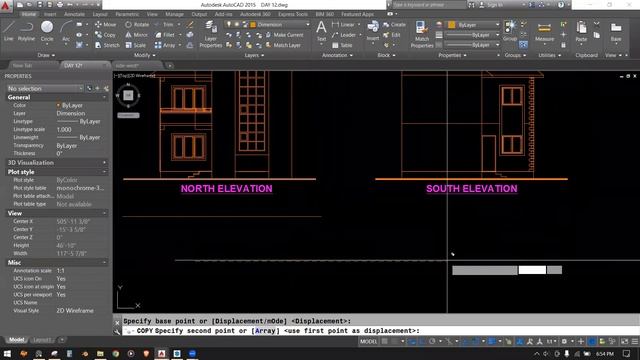640x360 pixels.
Task: Click the ViewCube in the viewport
Action: coord(128,96)
